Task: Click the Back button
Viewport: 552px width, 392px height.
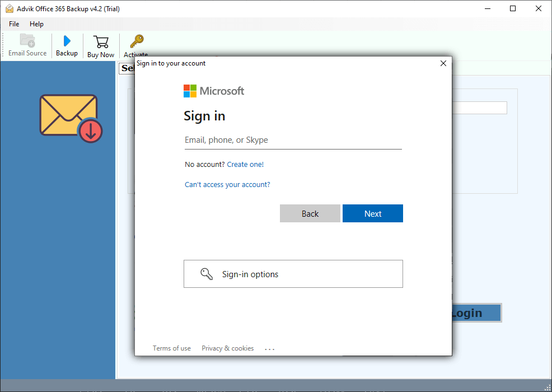Action: coord(310,213)
